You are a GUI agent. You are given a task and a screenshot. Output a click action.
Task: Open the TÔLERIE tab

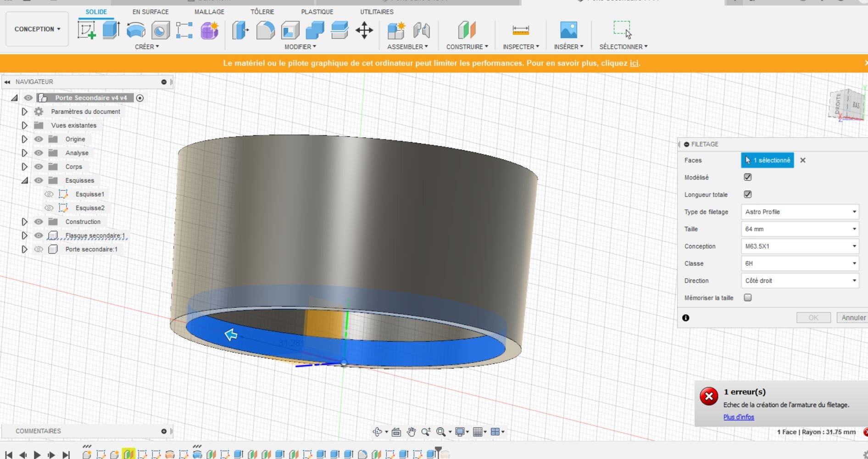click(262, 12)
